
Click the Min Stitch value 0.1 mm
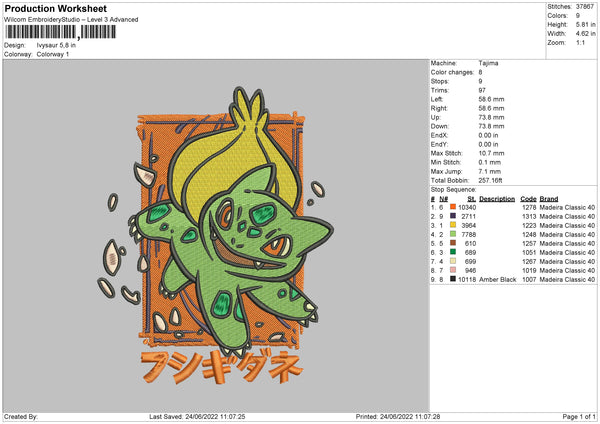(489, 162)
